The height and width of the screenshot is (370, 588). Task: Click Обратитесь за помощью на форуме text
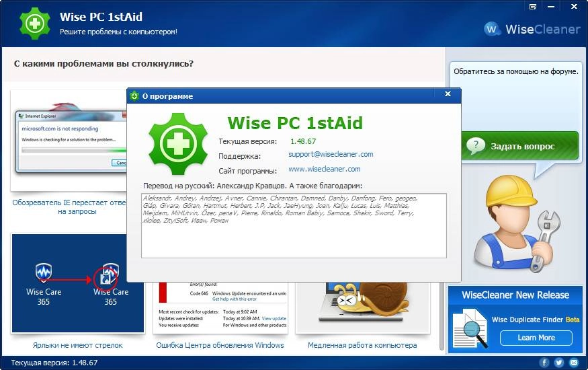[515, 72]
